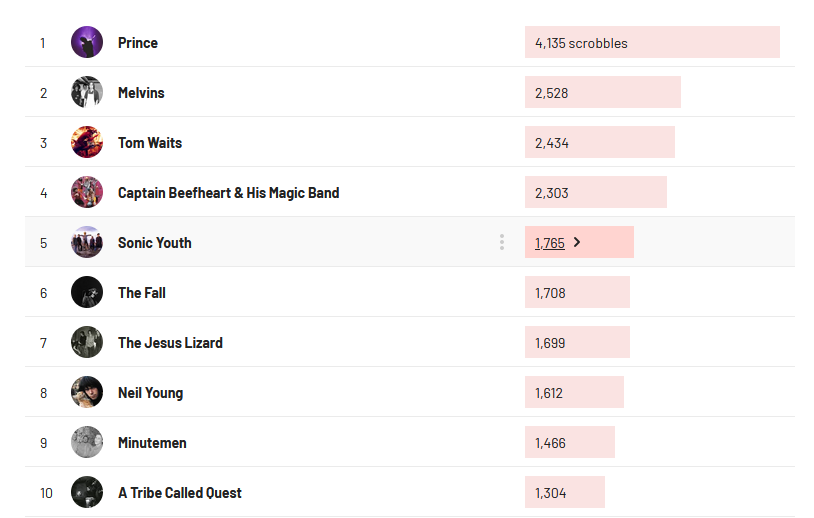Open Prince artist page link
Screen dimensions: 814x518
[138, 43]
